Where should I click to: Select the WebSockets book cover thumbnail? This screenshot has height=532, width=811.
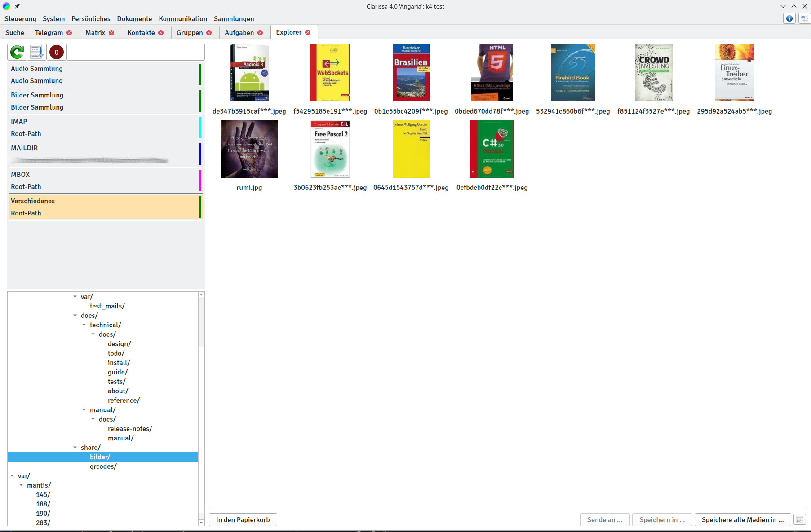[x=330, y=73]
